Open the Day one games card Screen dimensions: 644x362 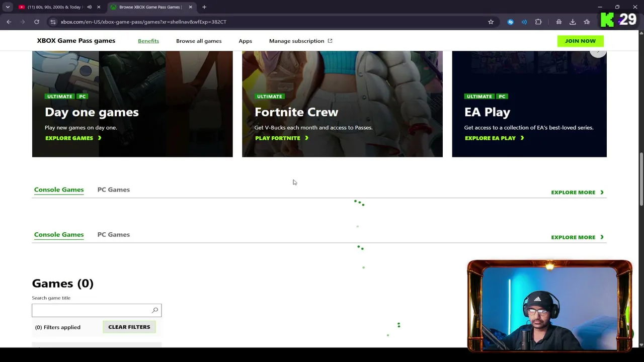click(x=132, y=104)
